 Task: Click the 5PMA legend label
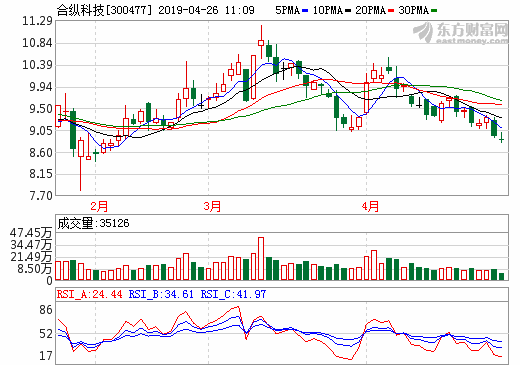(287, 10)
